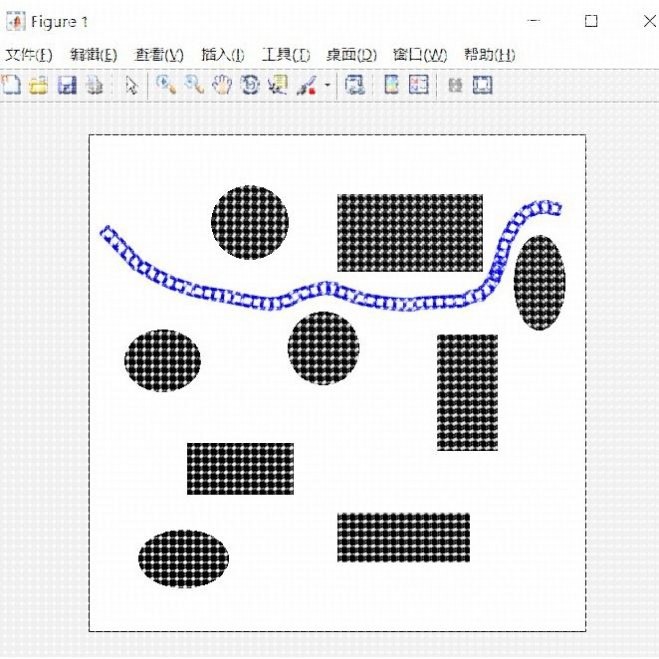The width and height of the screenshot is (659, 659).
Task: Open file with the folder icon
Action: 39,86
